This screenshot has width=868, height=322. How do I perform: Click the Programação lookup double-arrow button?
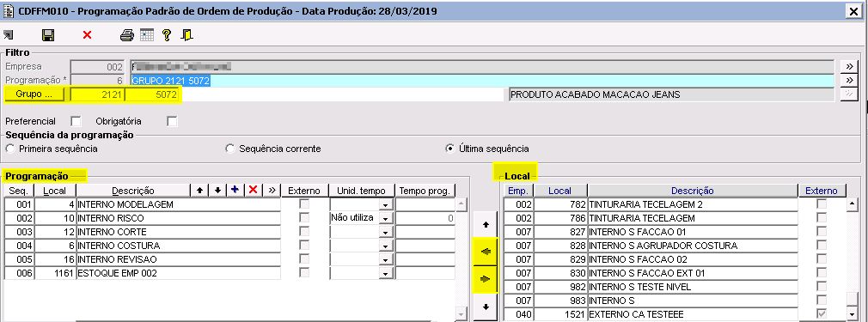tap(848, 81)
